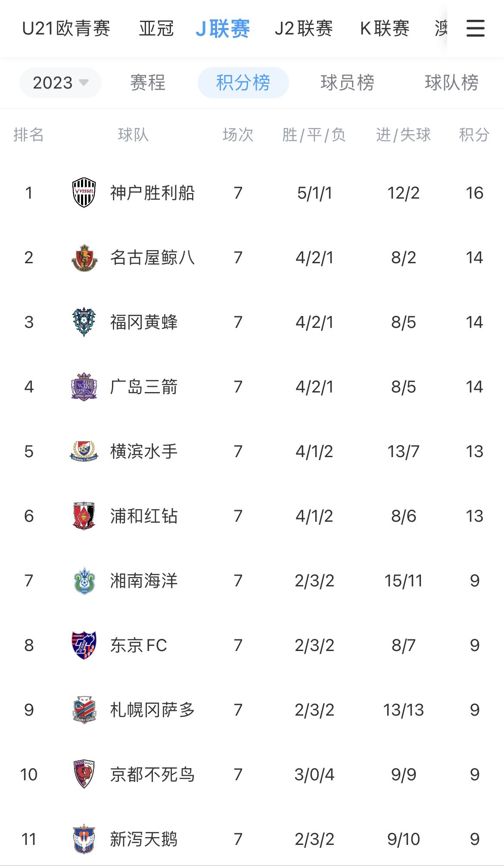Switch to the J2联赛 league tab
The height and width of the screenshot is (866, 504).
click(x=304, y=29)
